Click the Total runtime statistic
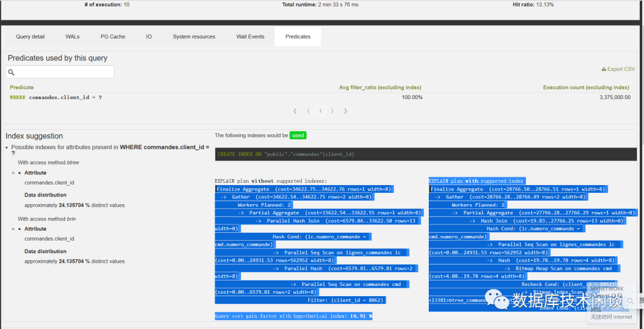Viewport: 644px width, 329px height. (x=320, y=5)
